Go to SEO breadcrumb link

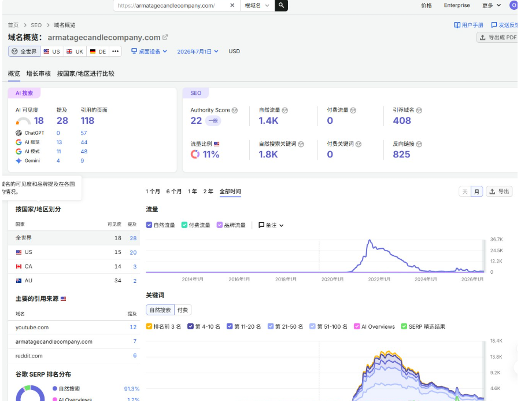pyautogui.click(x=36, y=25)
